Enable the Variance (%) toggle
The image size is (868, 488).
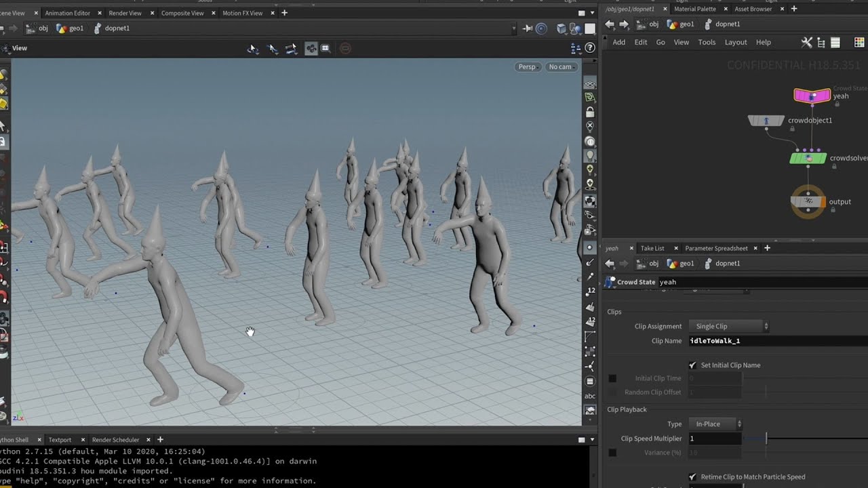tap(612, 453)
